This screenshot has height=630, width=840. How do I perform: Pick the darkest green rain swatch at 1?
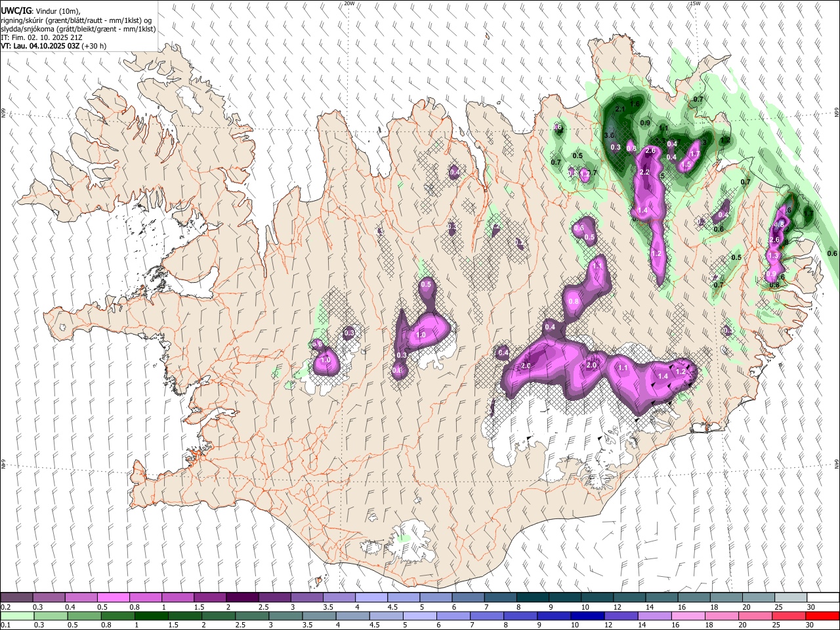point(151,616)
